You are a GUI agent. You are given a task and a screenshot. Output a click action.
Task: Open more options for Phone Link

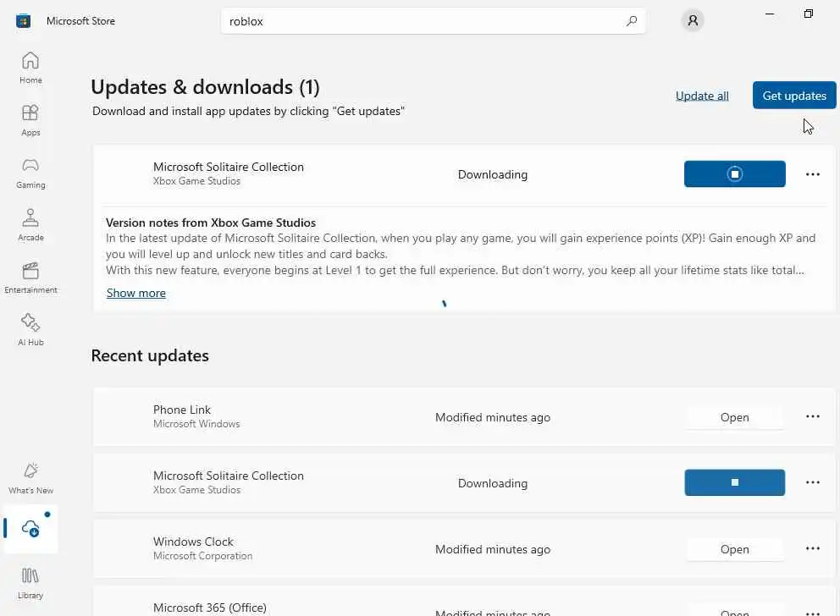pos(813,416)
